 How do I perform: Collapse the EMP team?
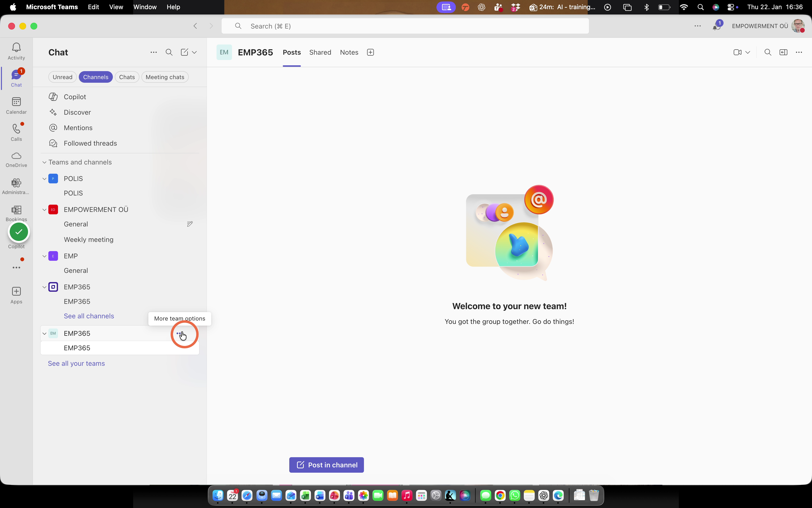pyautogui.click(x=44, y=256)
